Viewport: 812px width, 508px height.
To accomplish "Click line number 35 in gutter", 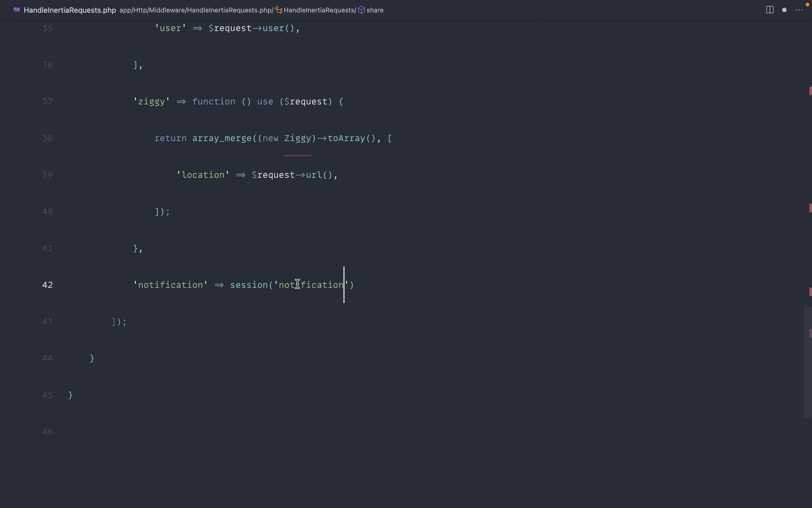I will (48, 28).
